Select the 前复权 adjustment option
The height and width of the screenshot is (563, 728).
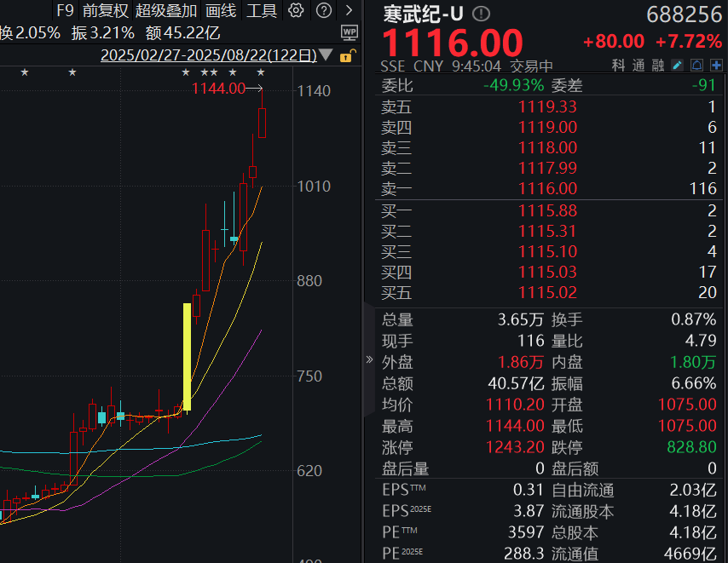pos(106,10)
